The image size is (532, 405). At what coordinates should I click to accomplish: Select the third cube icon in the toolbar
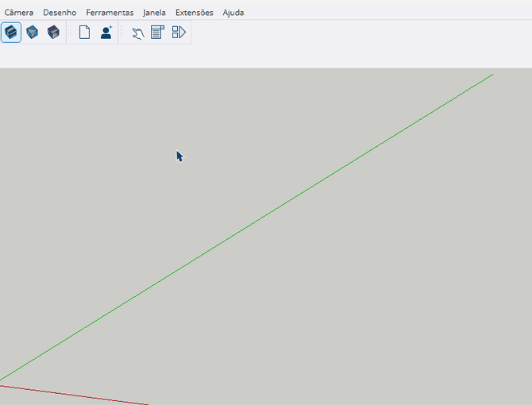click(x=53, y=33)
